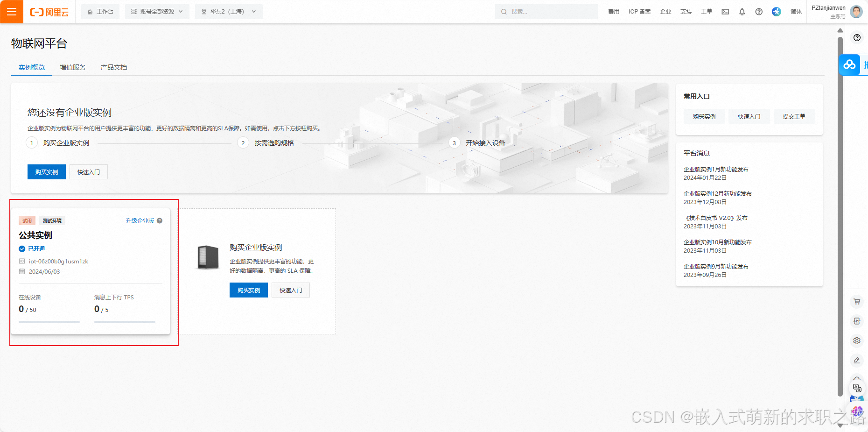Click the translate floating icon
868x432 pixels.
(857, 388)
